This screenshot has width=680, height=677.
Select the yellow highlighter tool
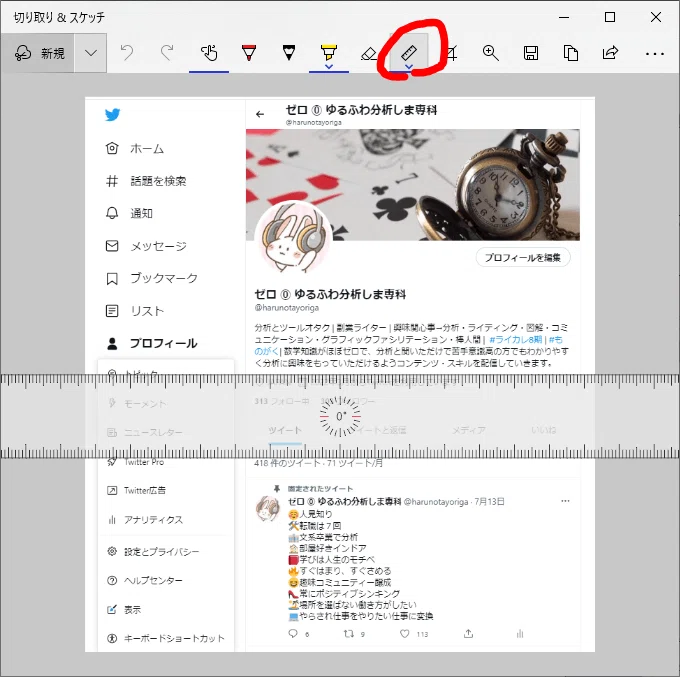click(329, 51)
